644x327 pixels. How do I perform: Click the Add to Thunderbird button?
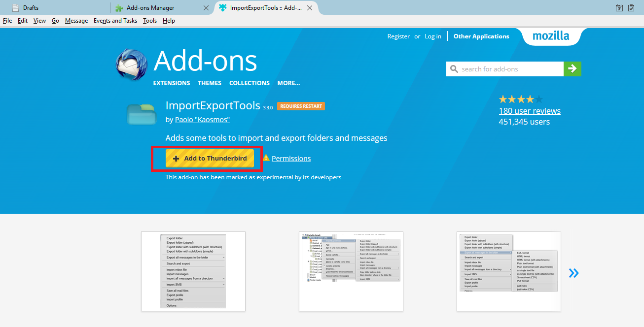(x=210, y=159)
